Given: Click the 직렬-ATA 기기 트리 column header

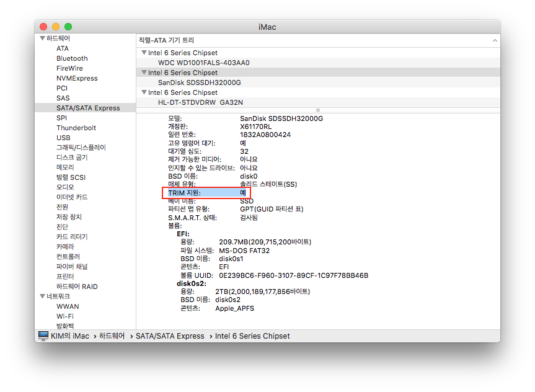Looking at the screenshot, I should point(318,40).
